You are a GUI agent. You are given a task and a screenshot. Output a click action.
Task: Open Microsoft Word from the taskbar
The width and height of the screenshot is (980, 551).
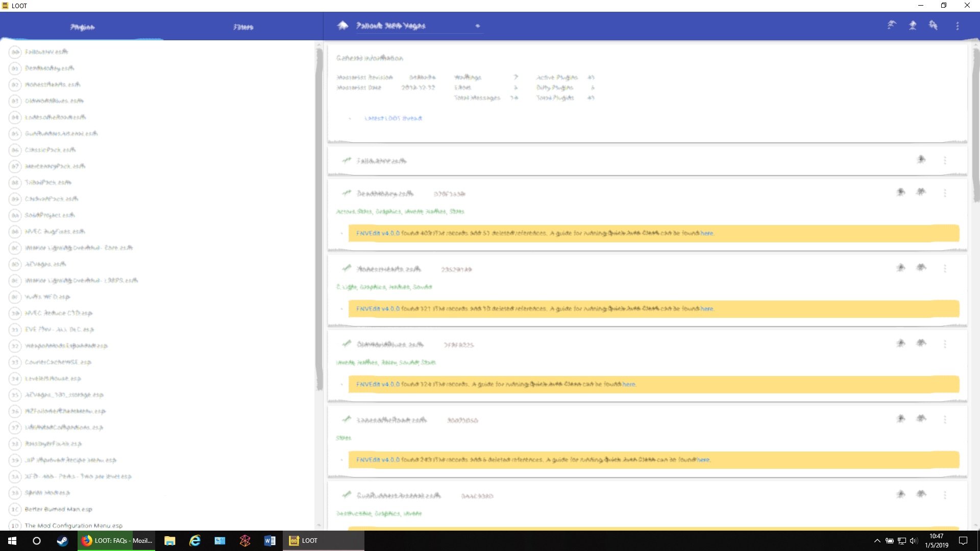pos(270,541)
